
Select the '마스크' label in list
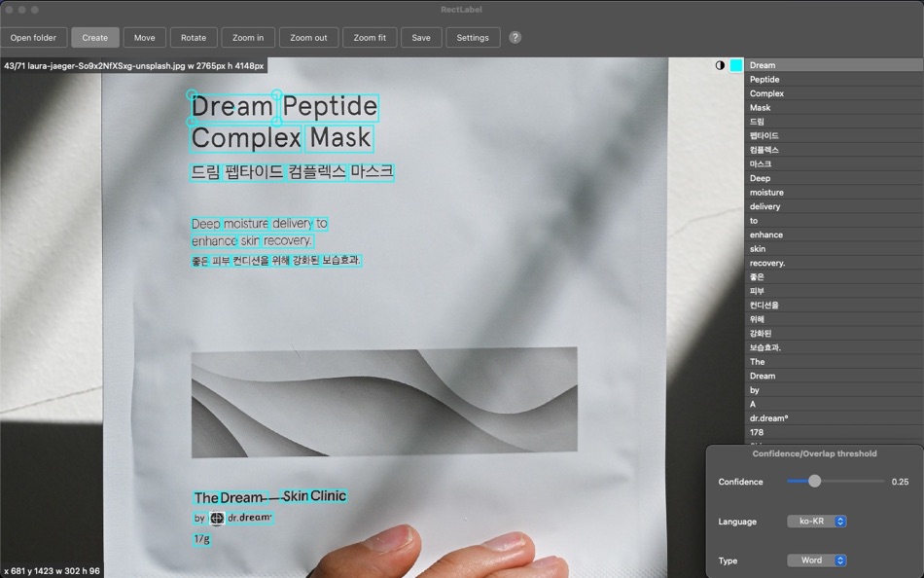point(834,164)
